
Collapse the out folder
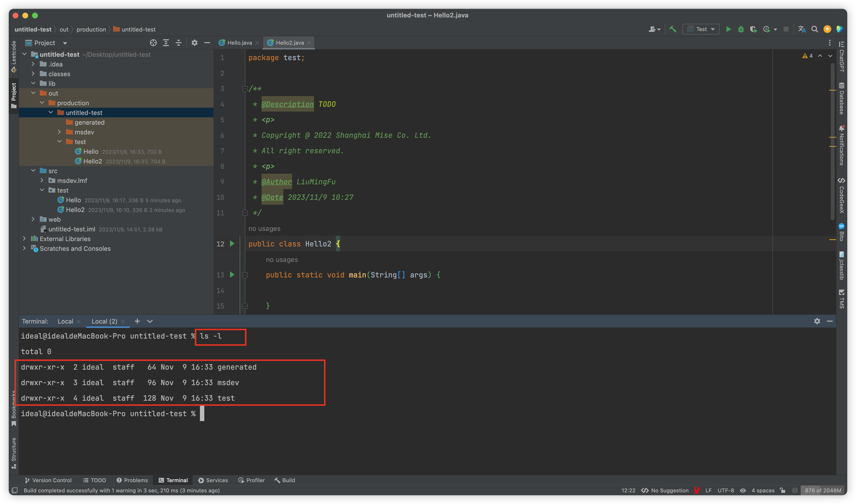click(x=33, y=93)
